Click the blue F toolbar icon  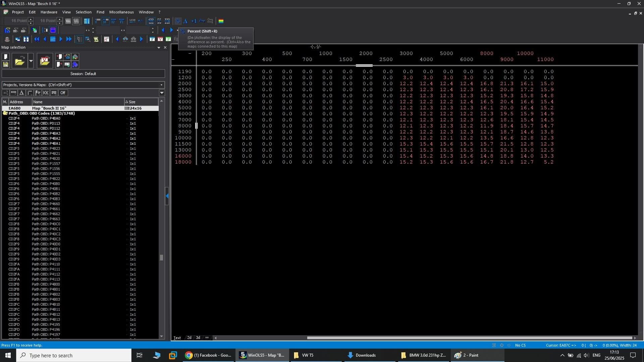pyautogui.click(x=152, y=39)
